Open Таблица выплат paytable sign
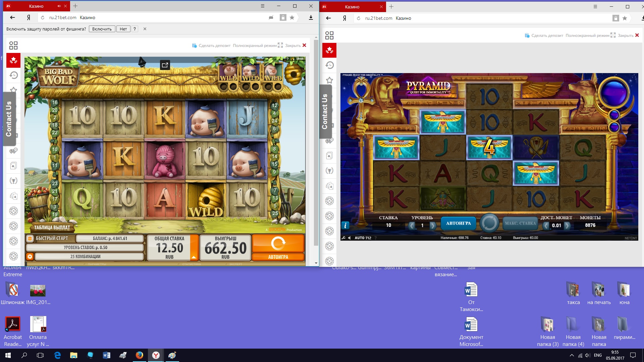Viewport: 644px width, 362px height. [52, 227]
